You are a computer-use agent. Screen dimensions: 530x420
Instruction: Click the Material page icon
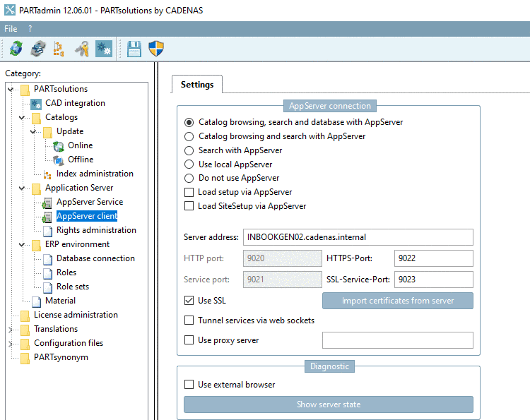pyautogui.click(x=36, y=302)
